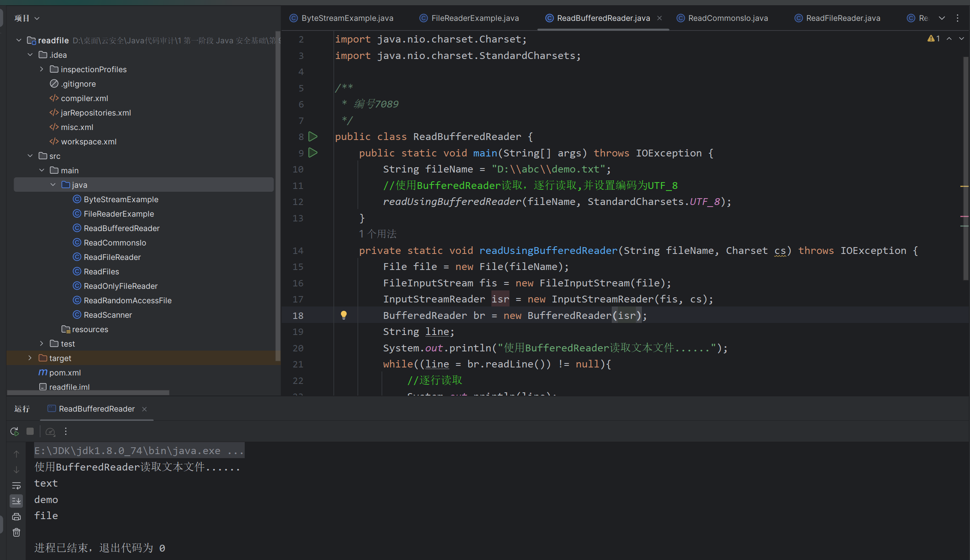This screenshot has width=970, height=560.
Task: Show hidden editor tabs dropdown
Action: click(x=942, y=18)
